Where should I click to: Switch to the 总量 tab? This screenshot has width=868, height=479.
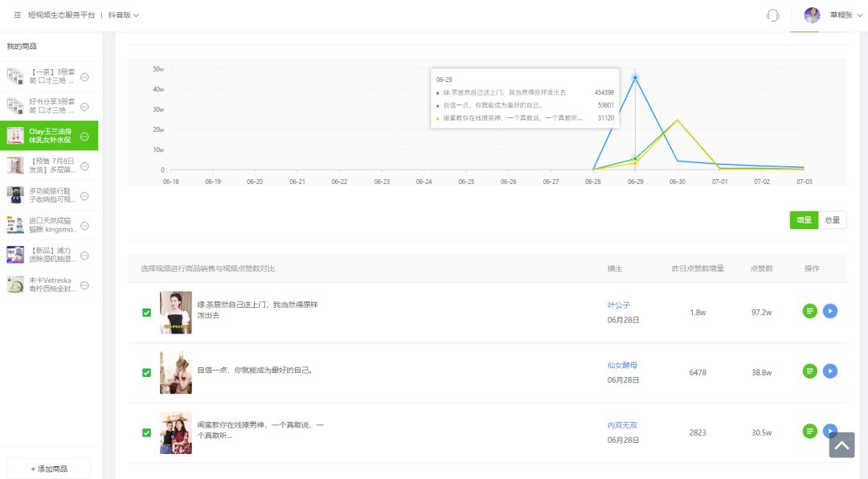[x=832, y=220]
